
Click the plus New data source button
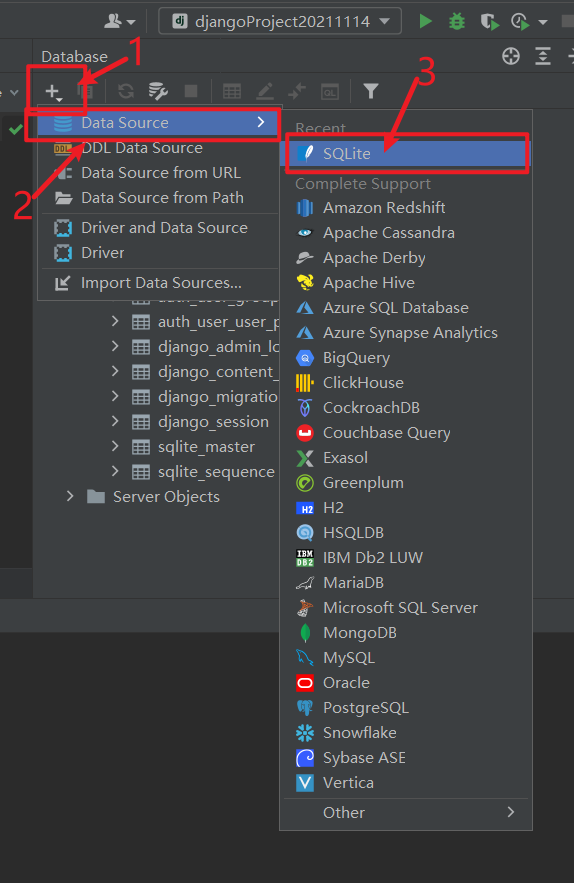coord(52,91)
